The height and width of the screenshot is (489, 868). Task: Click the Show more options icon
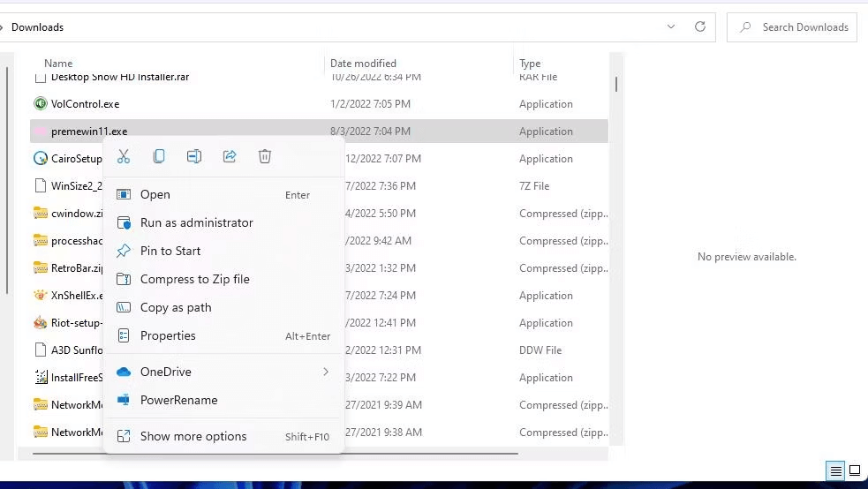pos(124,436)
